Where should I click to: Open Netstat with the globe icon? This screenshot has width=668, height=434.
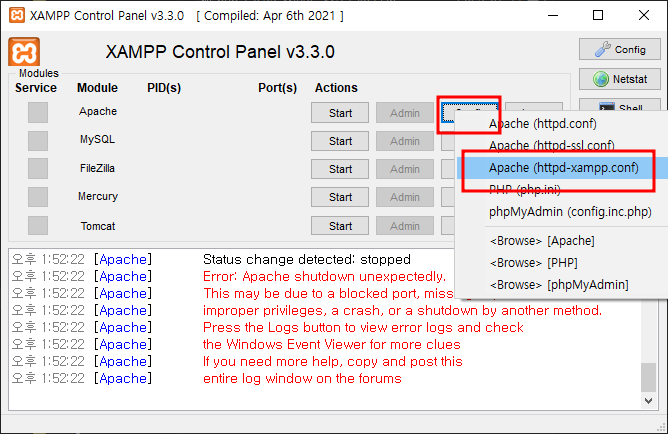click(619, 79)
